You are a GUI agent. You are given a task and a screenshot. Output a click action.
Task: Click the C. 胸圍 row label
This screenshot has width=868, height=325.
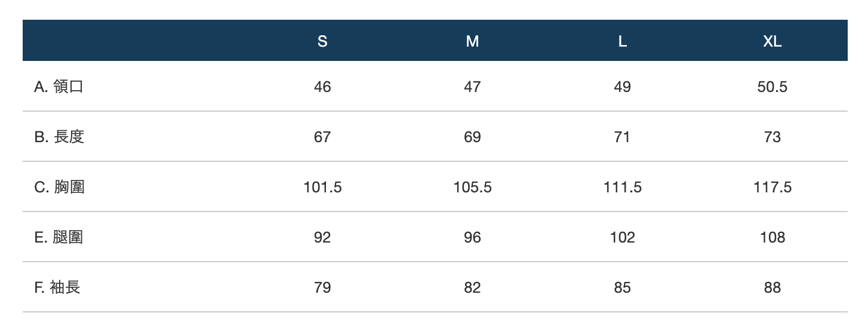click(59, 187)
